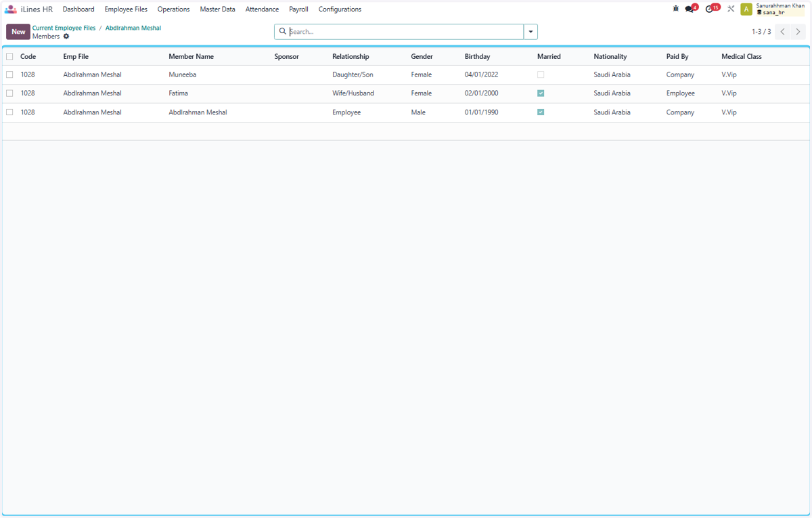Open Abdlrahman Meshal breadcrumb link
The height and width of the screenshot is (518, 812).
click(x=133, y=28)
